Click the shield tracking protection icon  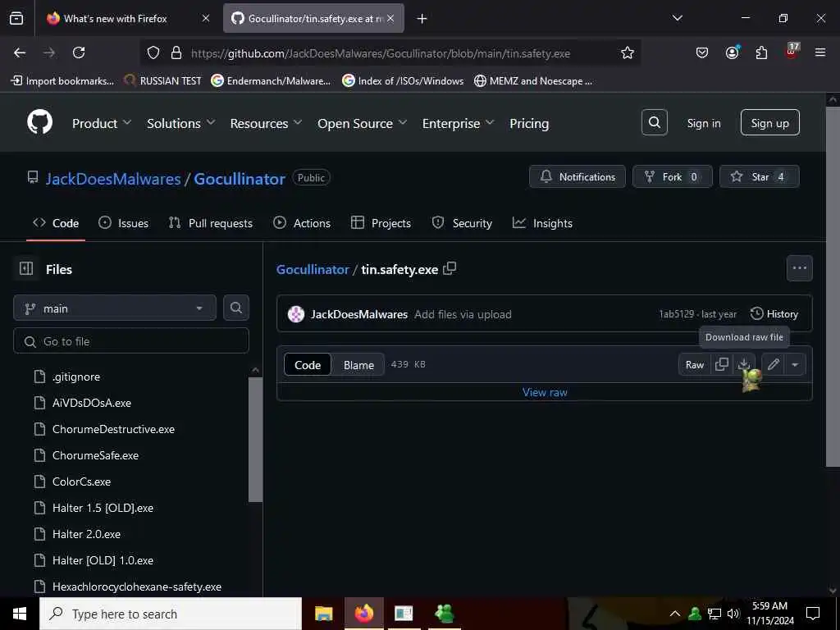tap(153, 52)
